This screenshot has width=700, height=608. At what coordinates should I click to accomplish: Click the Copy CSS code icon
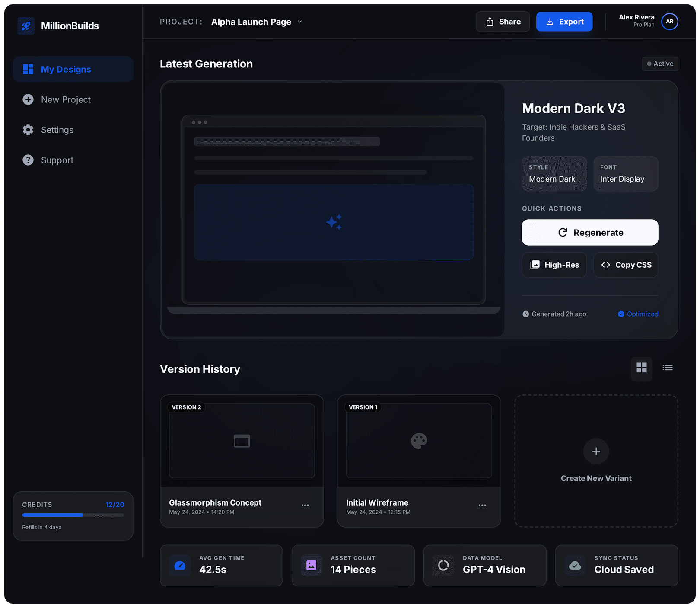606,265
